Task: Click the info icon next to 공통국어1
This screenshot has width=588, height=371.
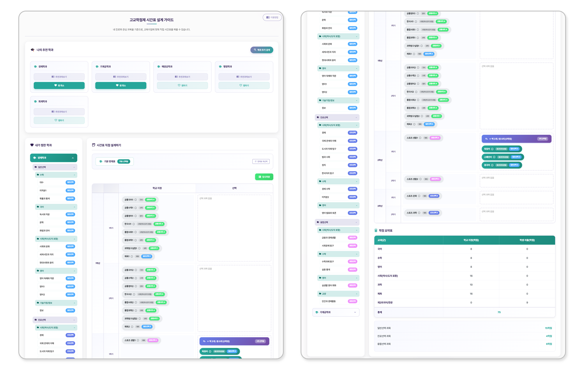Action: [136, 200]
